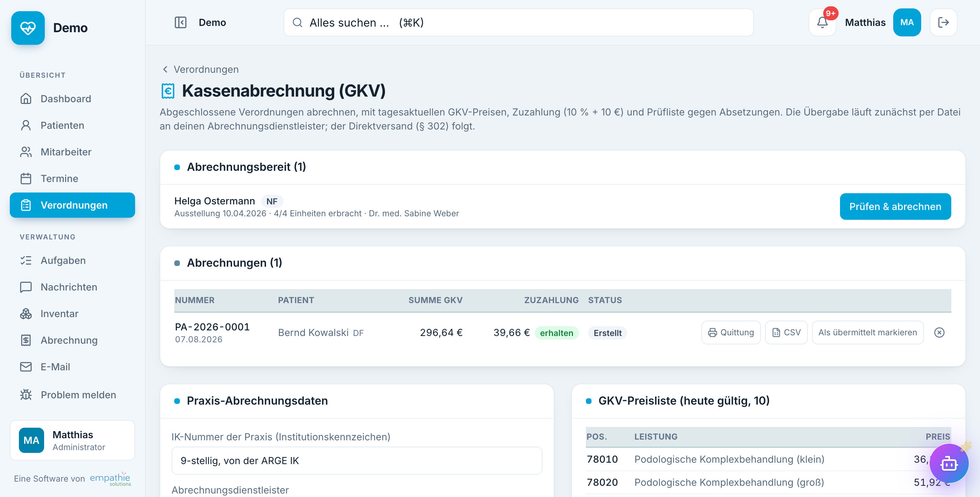980x497 pixels.
Task: Click the Demo workspace label in the top bar
Action: pyautogui.click(x=212, y=22)
